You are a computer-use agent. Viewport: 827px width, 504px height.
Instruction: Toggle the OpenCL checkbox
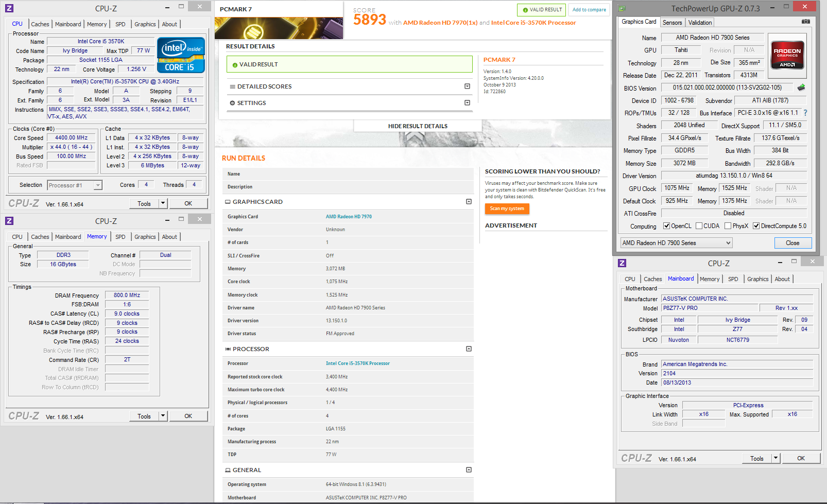666,226
